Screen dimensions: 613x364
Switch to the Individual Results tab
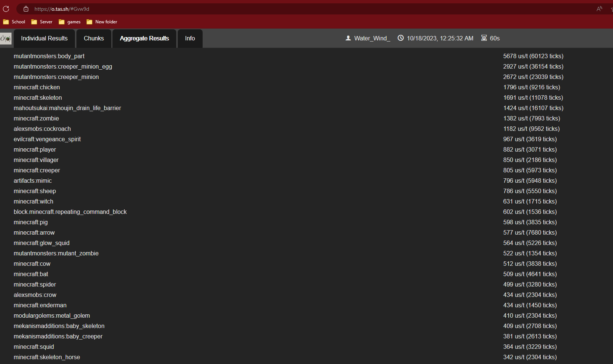click(x=44, y=38)
